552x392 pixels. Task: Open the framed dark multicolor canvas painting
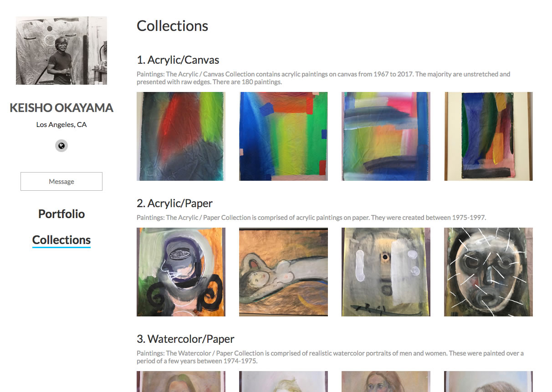(x=488, y=136)
